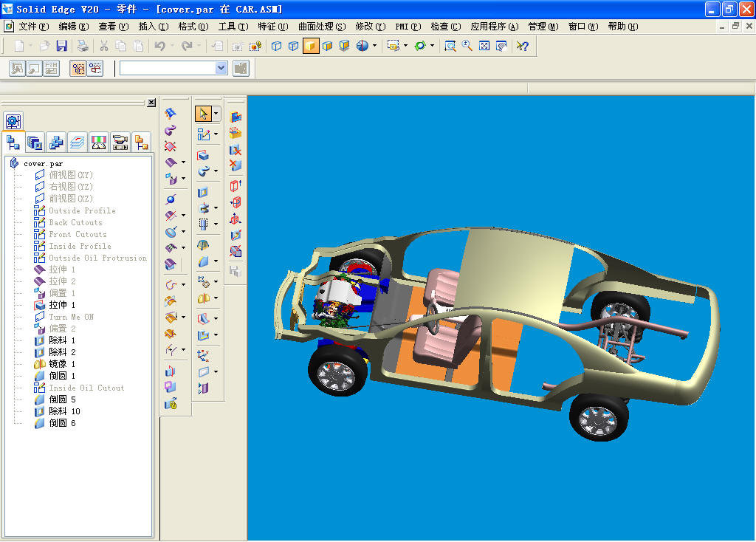Expand the Round tool flyout arrow
756x542 pixels.
coord(216,261)
